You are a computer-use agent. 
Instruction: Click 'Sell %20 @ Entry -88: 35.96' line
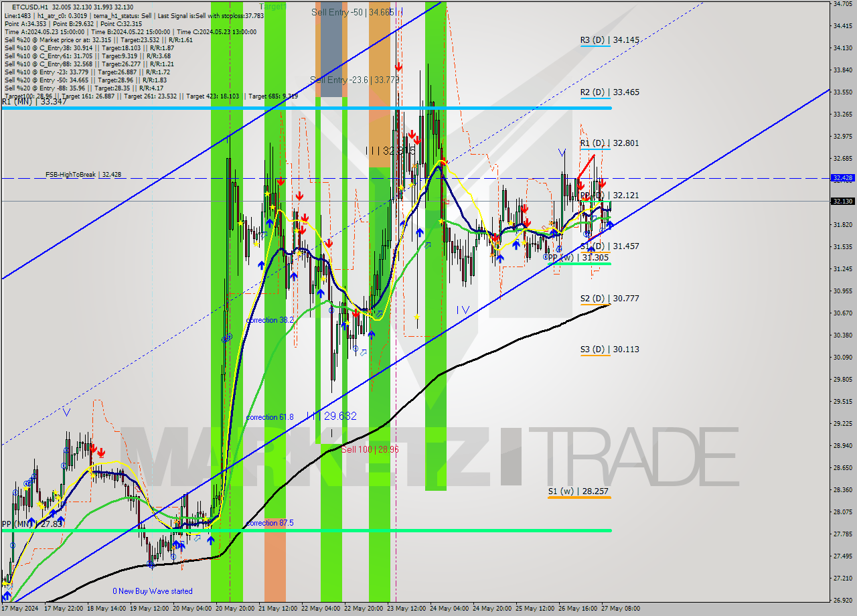coord(84,88)
